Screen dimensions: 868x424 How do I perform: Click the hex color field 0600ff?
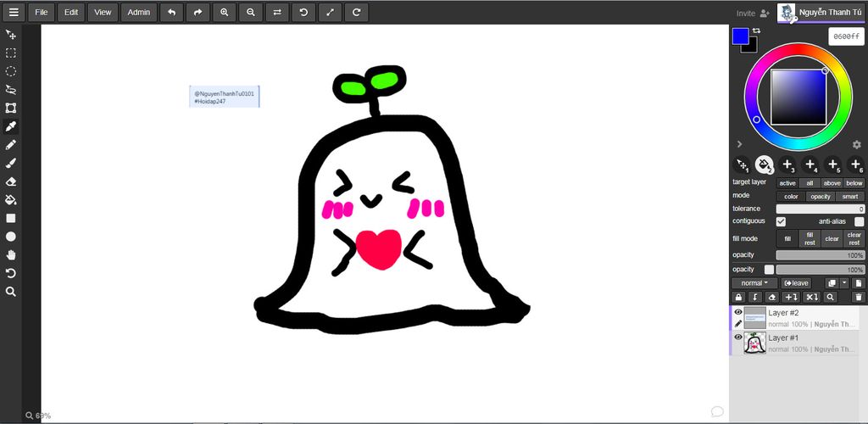(x=846, y=36)
